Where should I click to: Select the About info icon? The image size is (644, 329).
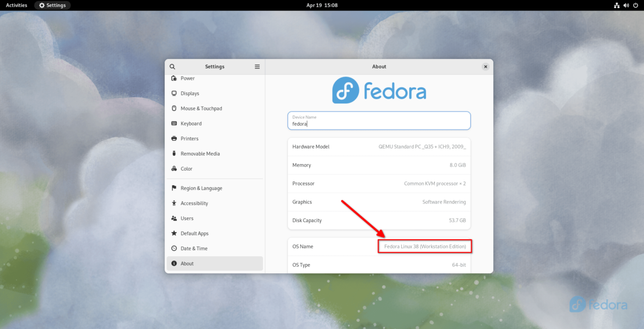[174, 264]
